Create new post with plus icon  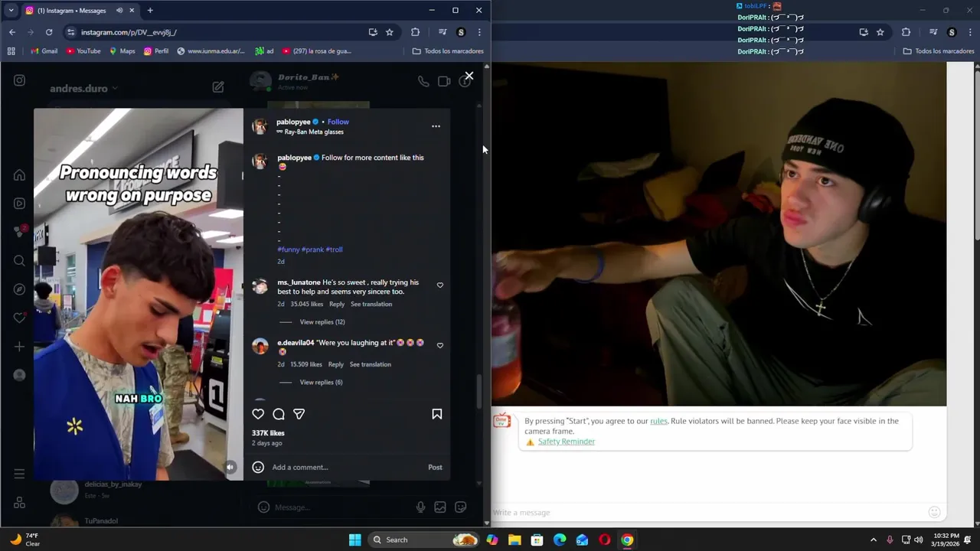19,347
